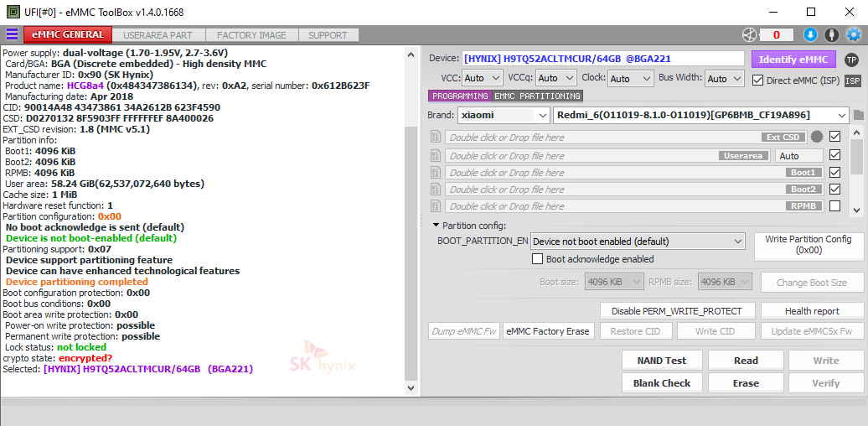Click eMMC Factory Erase button
This screenshot has width=868, height=426.
coord(547,331)
